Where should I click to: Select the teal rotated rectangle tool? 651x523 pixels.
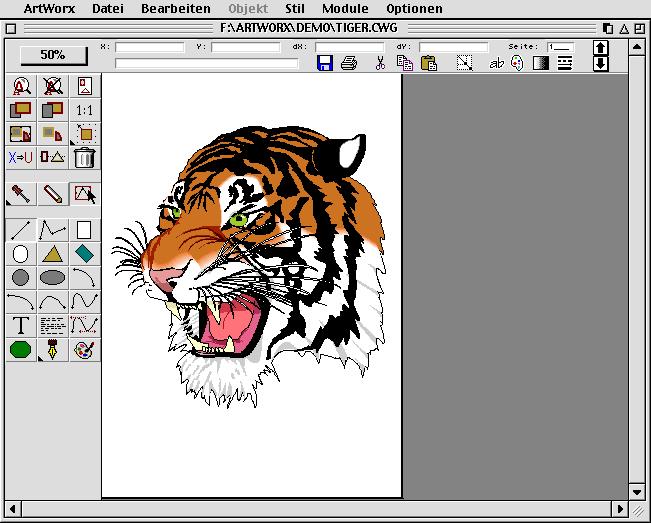[85, 254]
